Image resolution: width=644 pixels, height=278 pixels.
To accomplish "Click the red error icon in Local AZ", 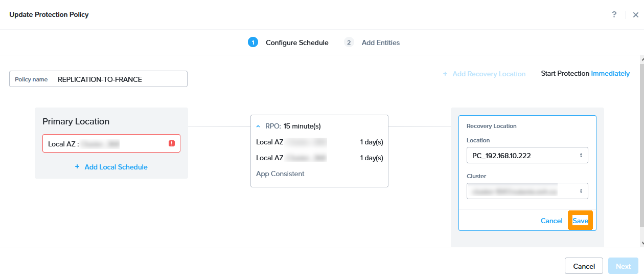I will coord(172,144).
